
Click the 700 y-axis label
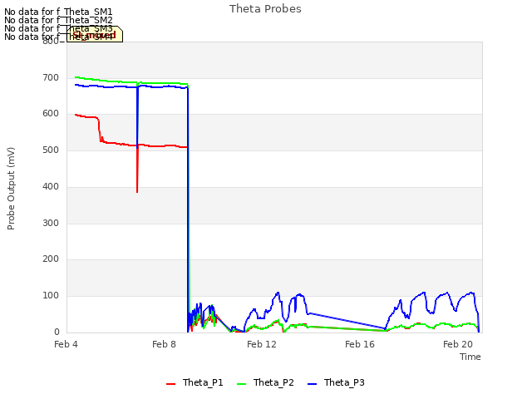coord(51,77)
